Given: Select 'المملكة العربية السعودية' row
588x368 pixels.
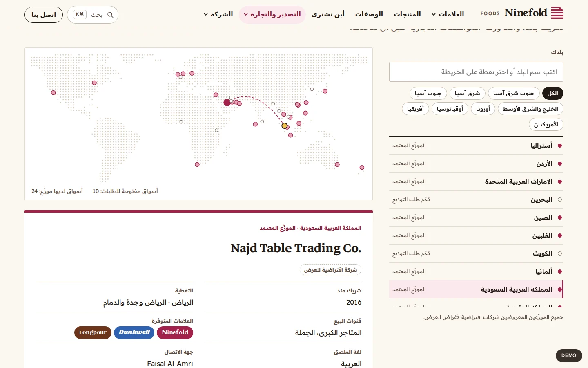Looking at the screenshot, I should point(476,289).
